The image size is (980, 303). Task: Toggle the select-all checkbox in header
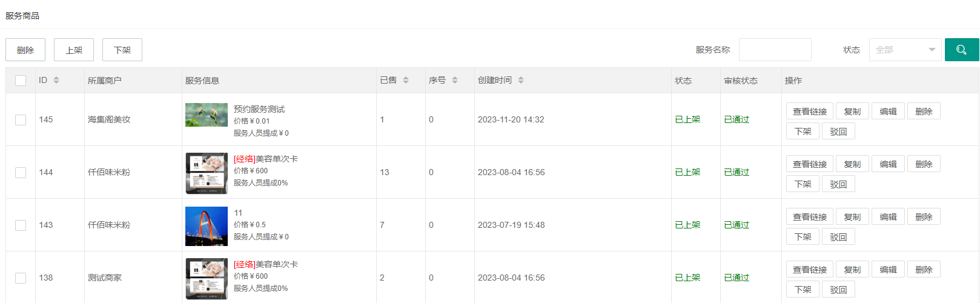(x=21, y=81)
